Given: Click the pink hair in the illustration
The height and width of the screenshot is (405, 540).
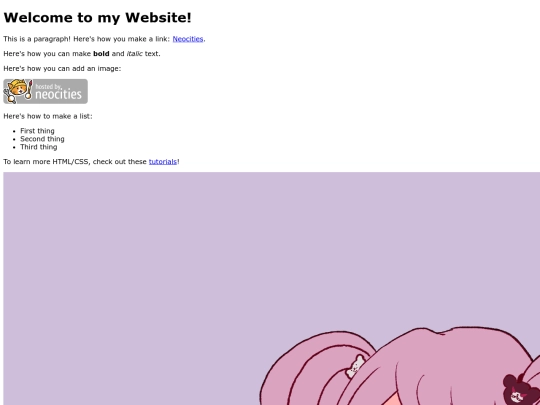Looking at the screenshot, I should (x=430, y=362).
